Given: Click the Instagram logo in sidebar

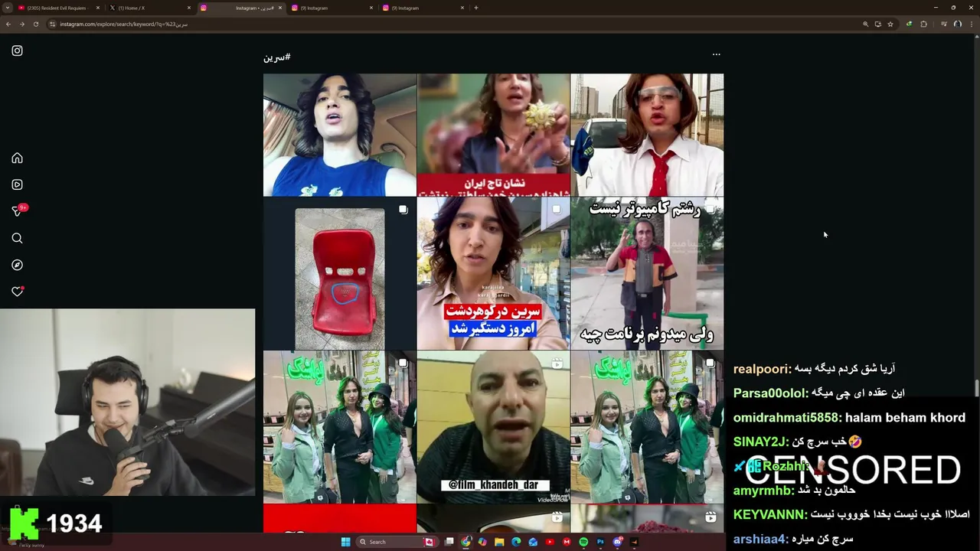Looking at the screenshot, I should [17, 51].
